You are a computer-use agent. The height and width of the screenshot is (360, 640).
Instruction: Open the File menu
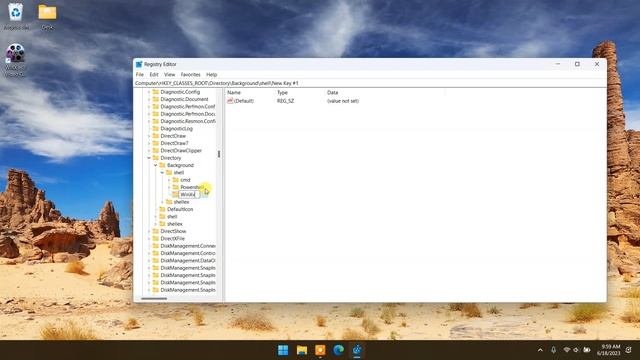[x=140, y=75]
